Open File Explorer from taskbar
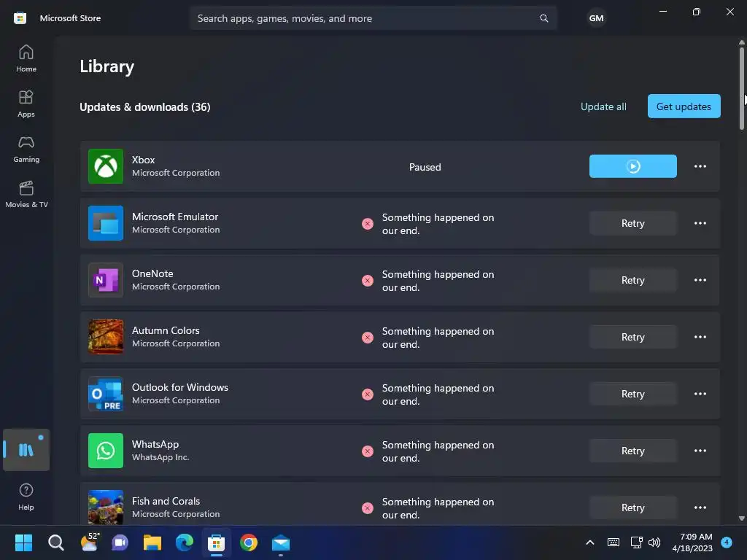 click(x=152, y=542)
